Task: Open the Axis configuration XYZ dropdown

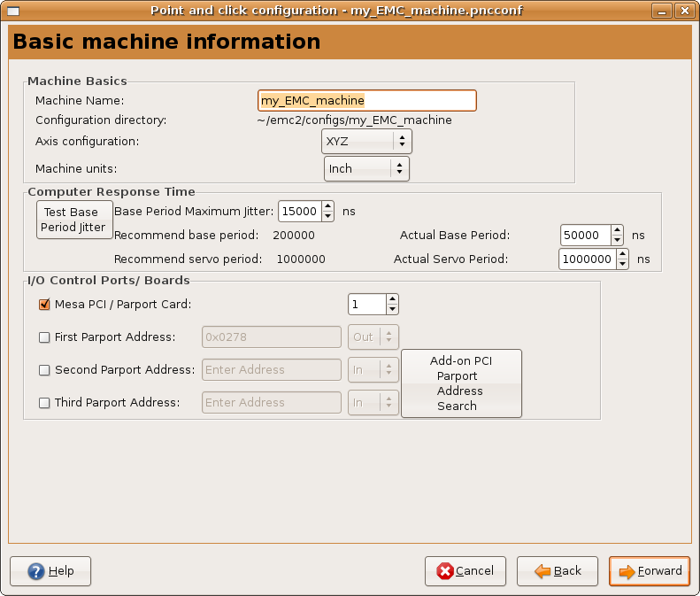Action: pos(366,141)
